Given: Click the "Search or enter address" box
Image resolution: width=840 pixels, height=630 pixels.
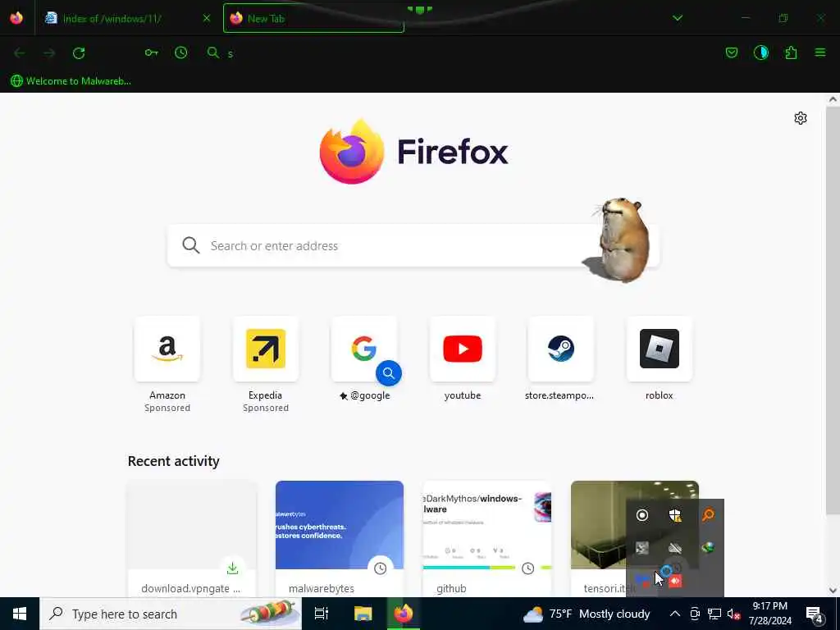Looking at the screenshot, I should click(x=413, y=245).
